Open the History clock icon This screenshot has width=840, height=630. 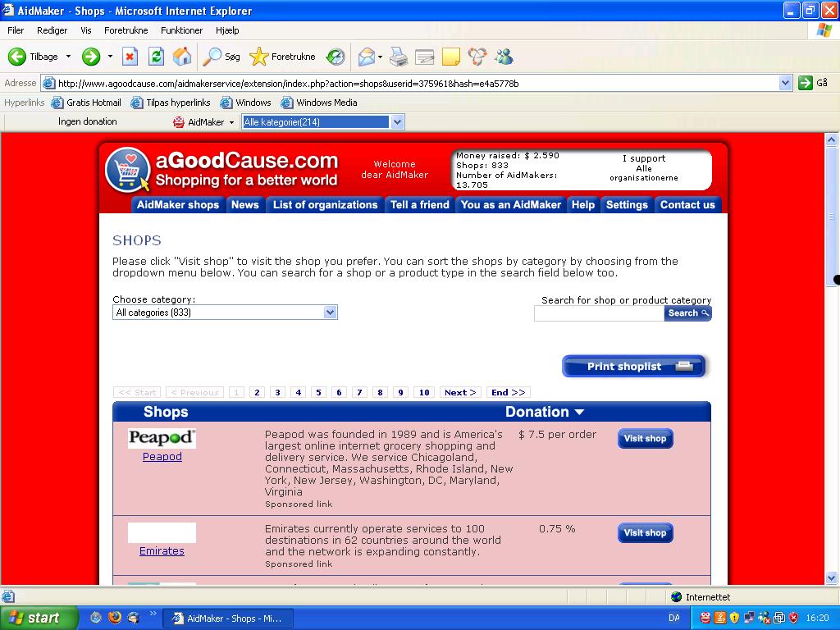point(336,57)
